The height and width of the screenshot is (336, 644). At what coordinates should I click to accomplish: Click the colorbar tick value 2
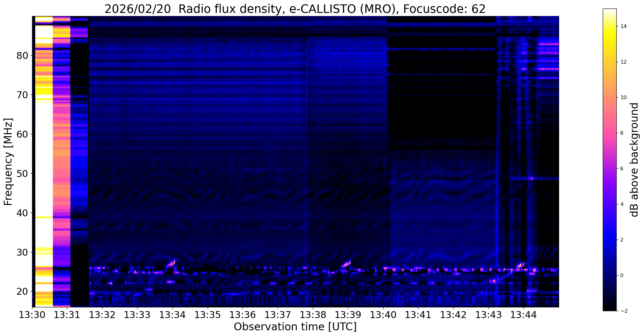point(621,240)
